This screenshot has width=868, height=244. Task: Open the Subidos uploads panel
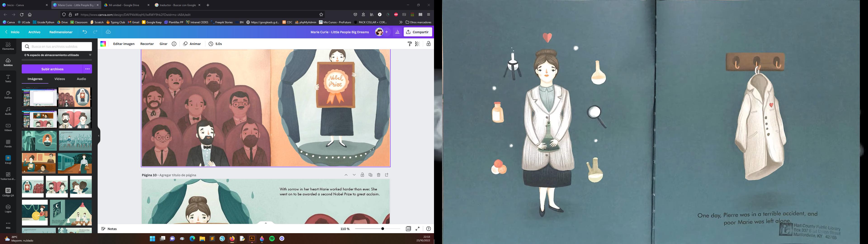coord(8,62)
